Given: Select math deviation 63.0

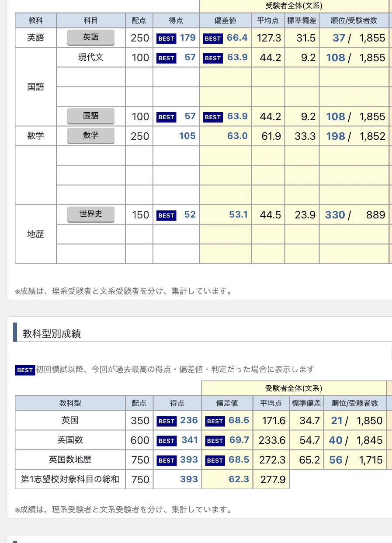Looking at the screenshot, I should coord(237,136).
